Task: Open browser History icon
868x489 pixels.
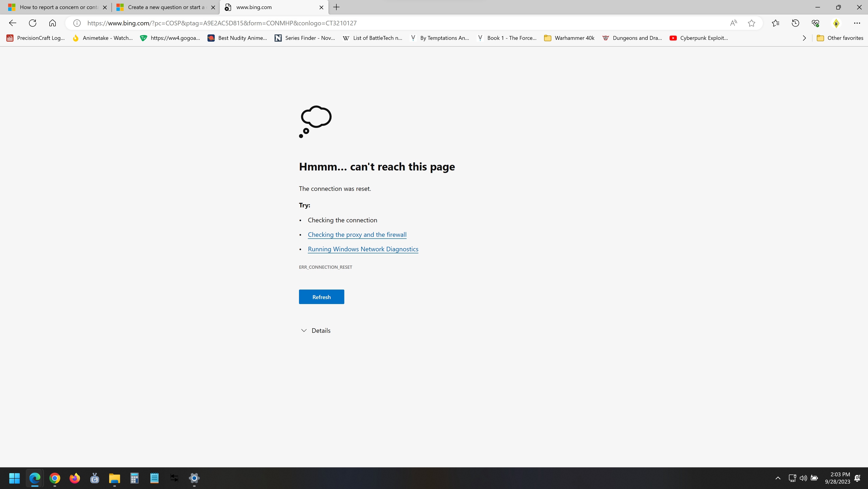Action: pos(795,23)
